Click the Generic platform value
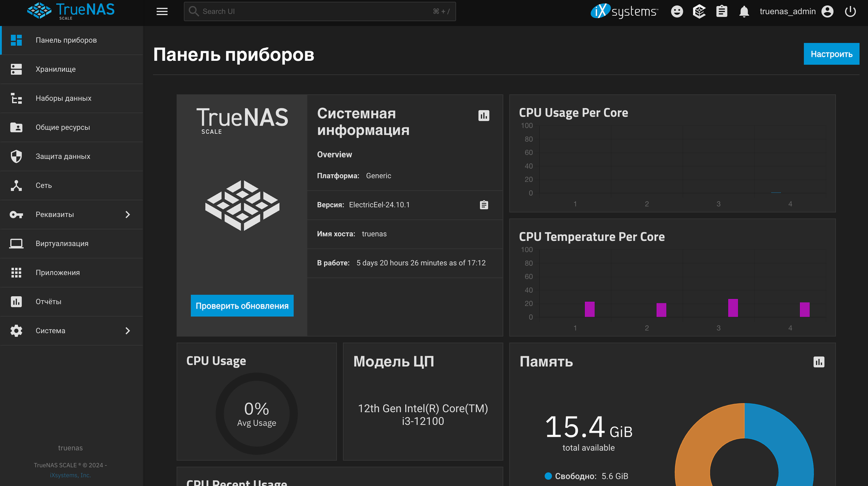 click(x=378, y=176)
